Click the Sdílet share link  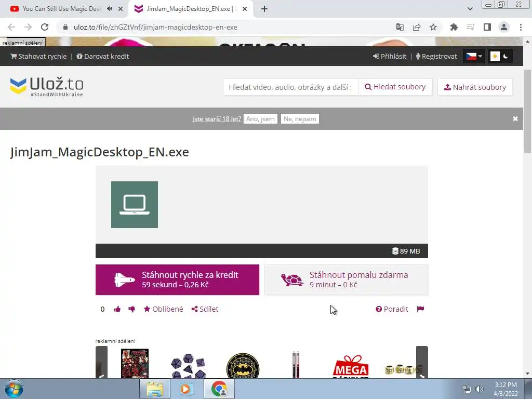205,309
